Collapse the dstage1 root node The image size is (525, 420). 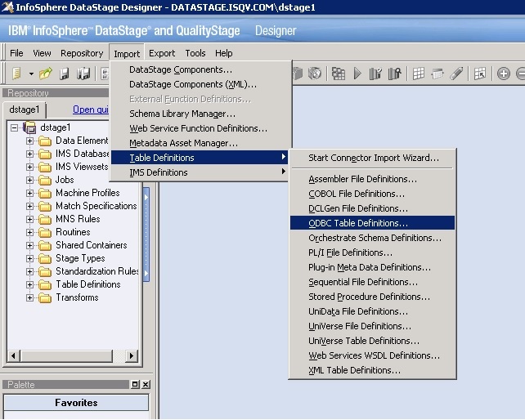click(15, 127)
